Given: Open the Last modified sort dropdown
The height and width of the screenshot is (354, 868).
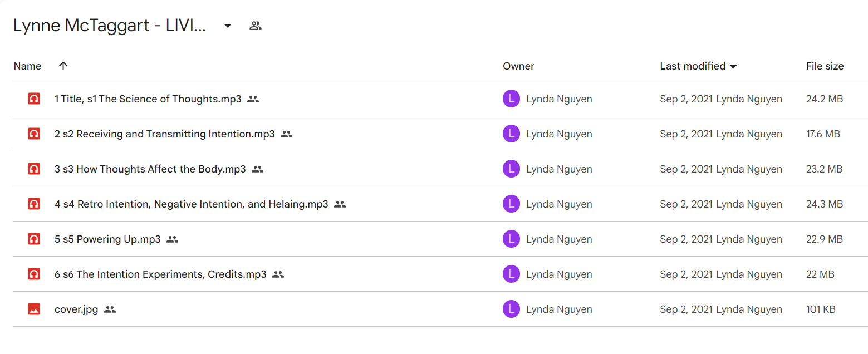Looking at the screenshot, I should coord(733,67).
